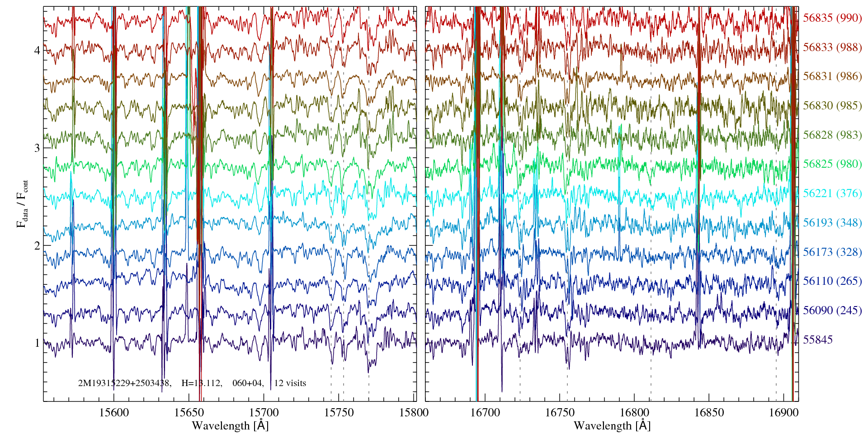The image size is (868, 434).
Task: Click the 56090 (245) spectrum label
Action: pos(832,311)
